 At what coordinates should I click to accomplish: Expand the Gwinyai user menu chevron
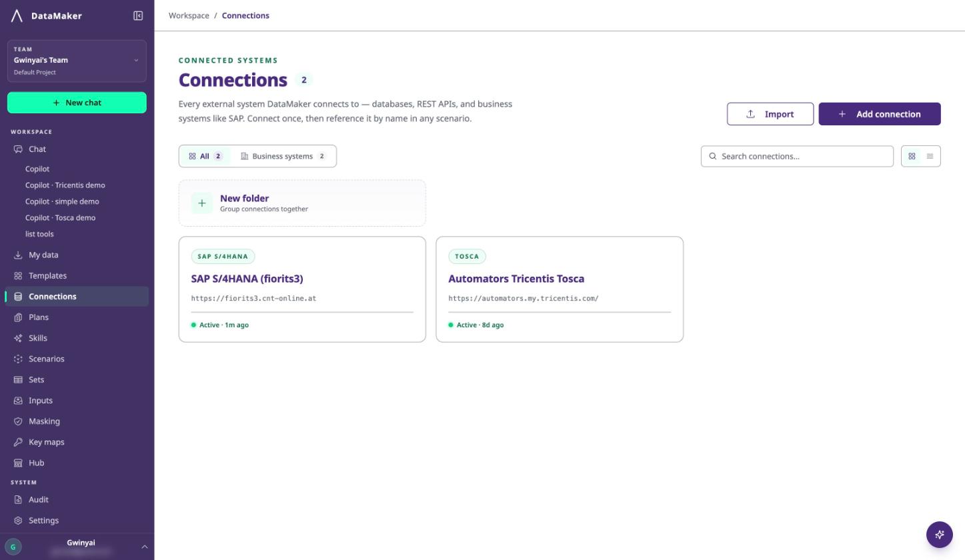(145, 547)
